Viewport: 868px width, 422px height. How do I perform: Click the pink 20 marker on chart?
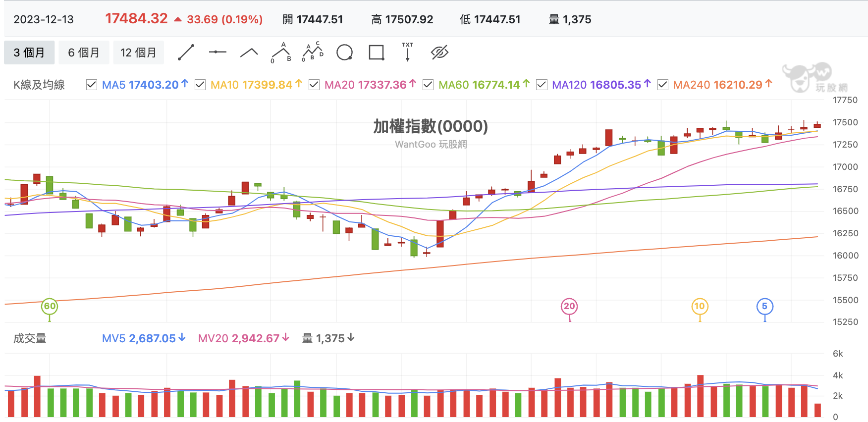569,306
